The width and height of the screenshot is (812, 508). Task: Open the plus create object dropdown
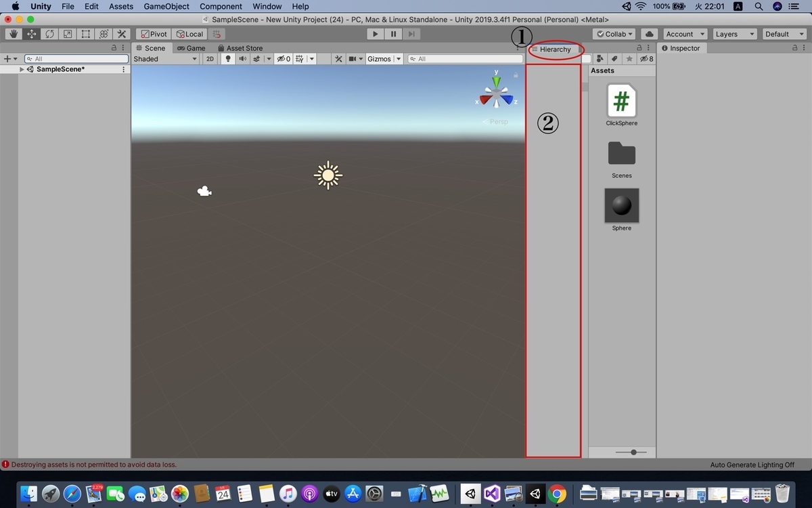(x=11, y=59)
